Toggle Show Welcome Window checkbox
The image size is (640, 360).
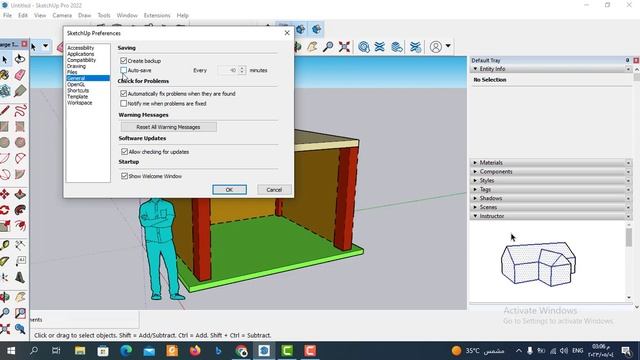coord(124,176)
